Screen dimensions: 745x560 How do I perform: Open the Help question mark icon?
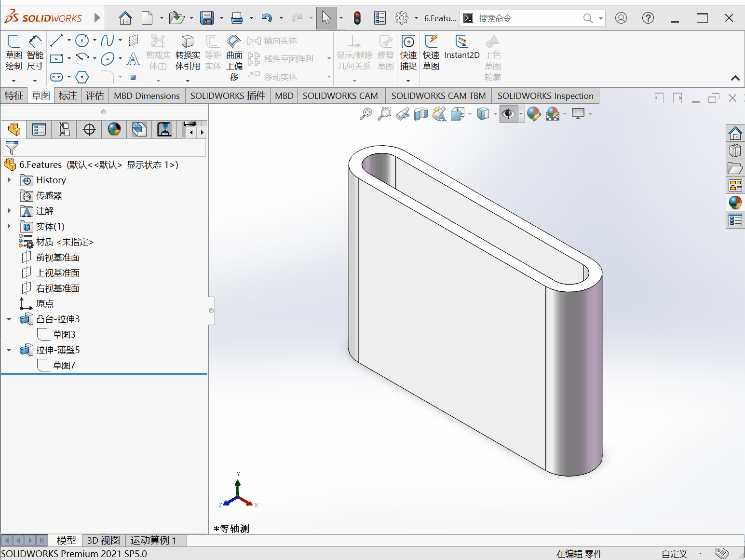pos(648,18)
